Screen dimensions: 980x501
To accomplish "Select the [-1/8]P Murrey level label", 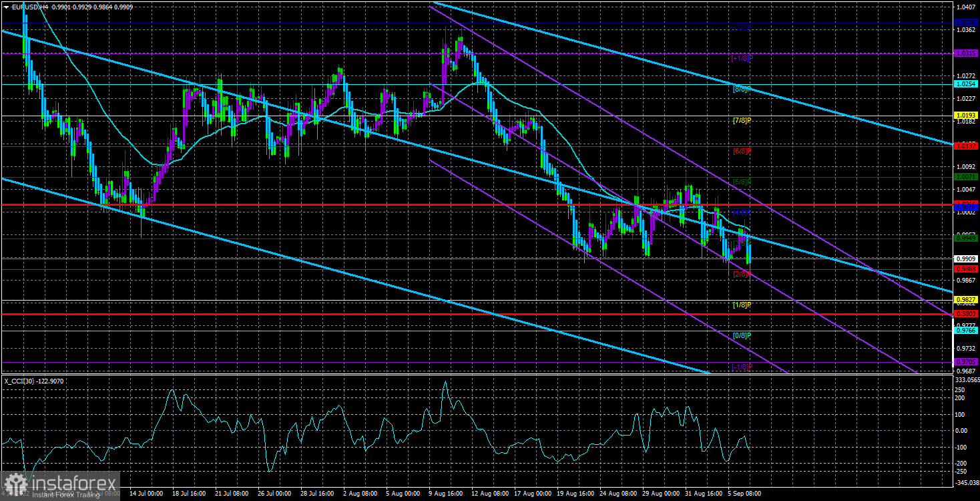I will pos(742,367).
